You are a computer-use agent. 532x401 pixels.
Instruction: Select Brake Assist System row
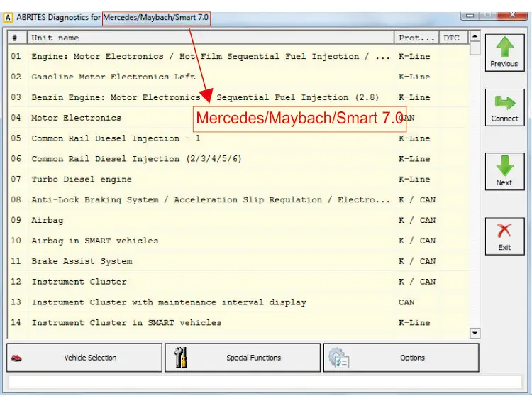point(238,261)
